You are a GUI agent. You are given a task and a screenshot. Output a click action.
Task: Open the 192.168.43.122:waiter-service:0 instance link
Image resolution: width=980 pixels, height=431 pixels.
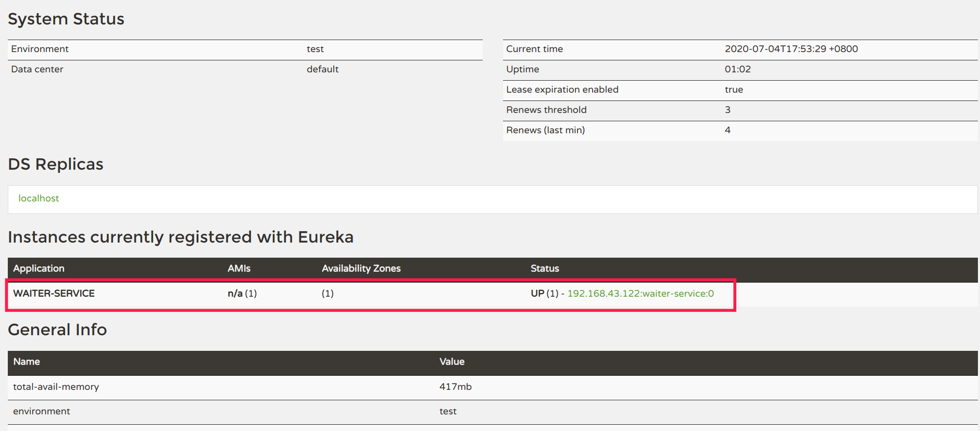point(640,294)
